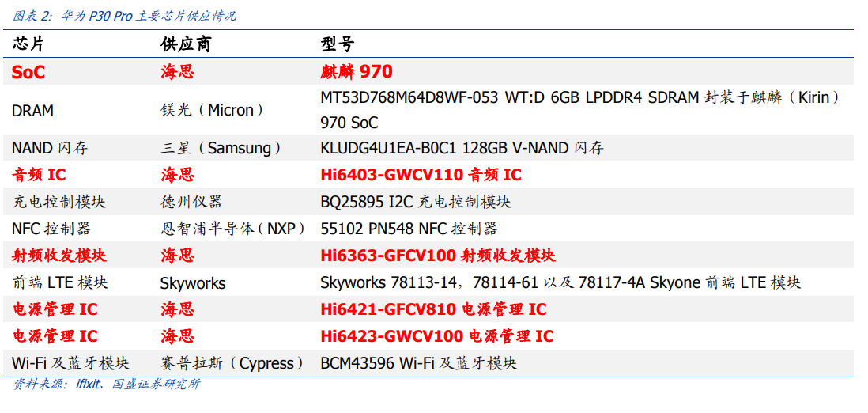Click the 麒麟 970 model text
The width and height of the screenshot is (868, 413).
point(357,71)
